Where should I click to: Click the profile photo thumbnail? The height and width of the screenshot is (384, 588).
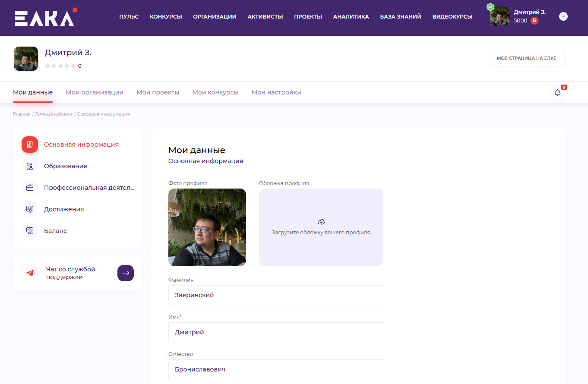click(x=207, y=227)
